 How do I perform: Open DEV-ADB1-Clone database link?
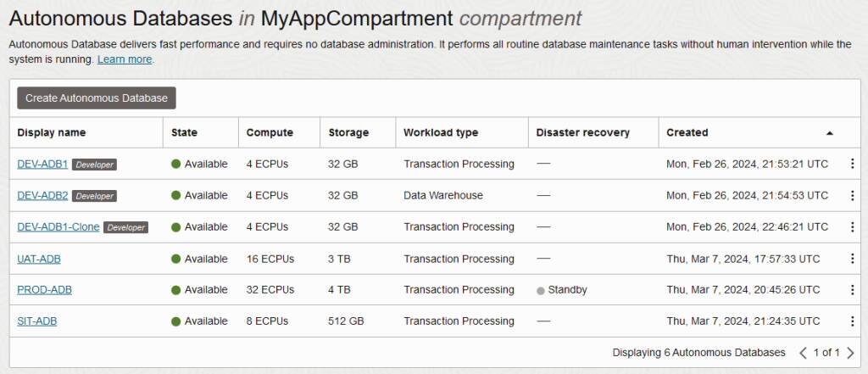tap(58, 227)
